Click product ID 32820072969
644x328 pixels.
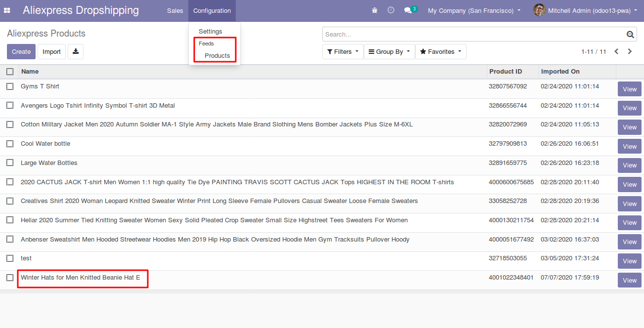[508, 124]
